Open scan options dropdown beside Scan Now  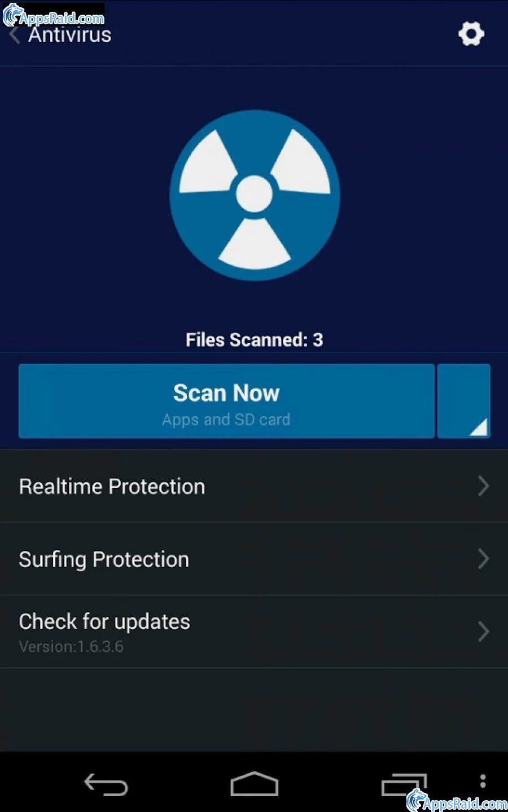pos(464,401)
